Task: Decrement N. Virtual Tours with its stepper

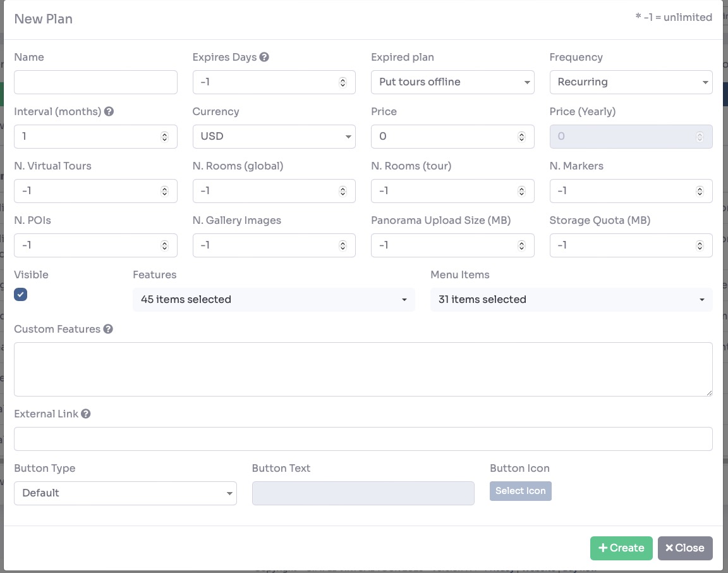Action: click(x=164, y=194)
